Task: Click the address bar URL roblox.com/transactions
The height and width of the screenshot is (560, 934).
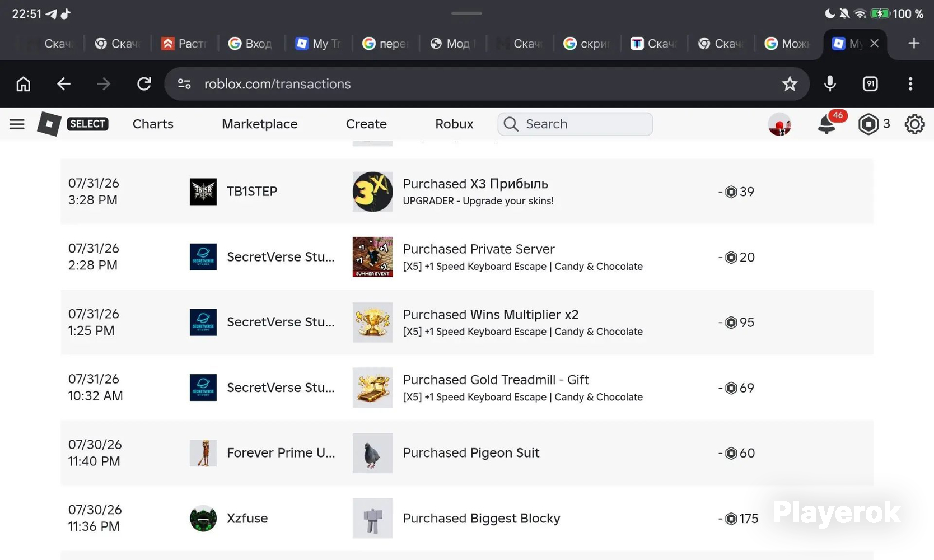Action: [x=277, y=84]
